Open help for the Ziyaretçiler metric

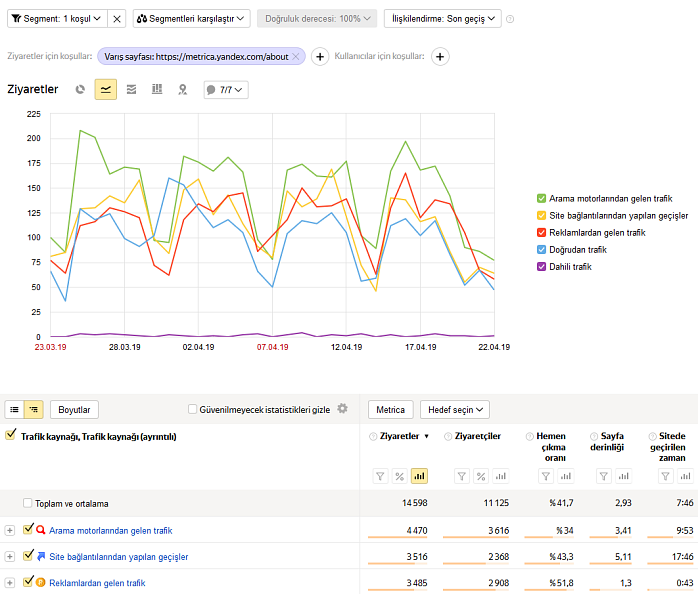tap(448, 436)
